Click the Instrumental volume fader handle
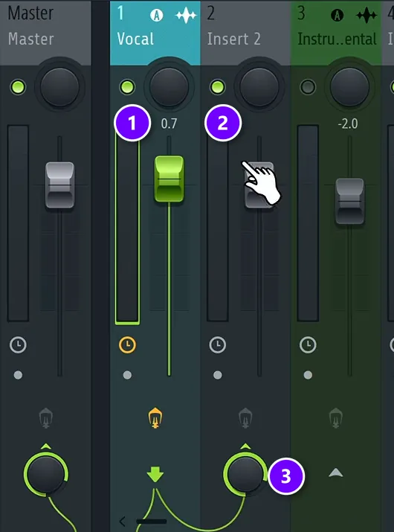The height and width of the screenshot is (532, 394). (x=349, y=201)
